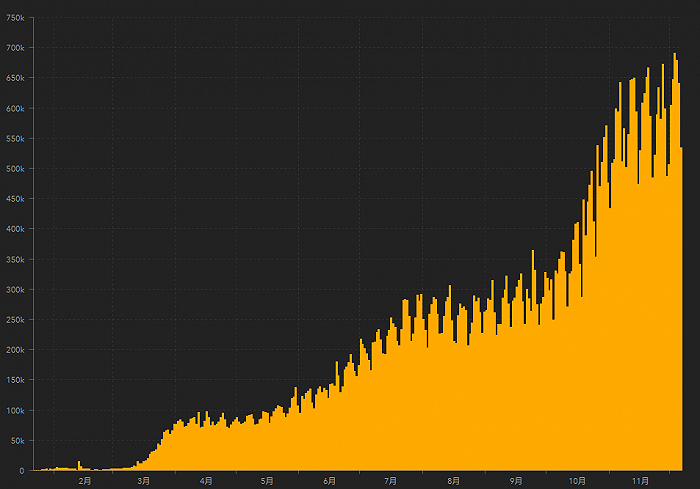Click the 0 y-axis label
This screenshot has height=489, width=700.
point(22,471)
